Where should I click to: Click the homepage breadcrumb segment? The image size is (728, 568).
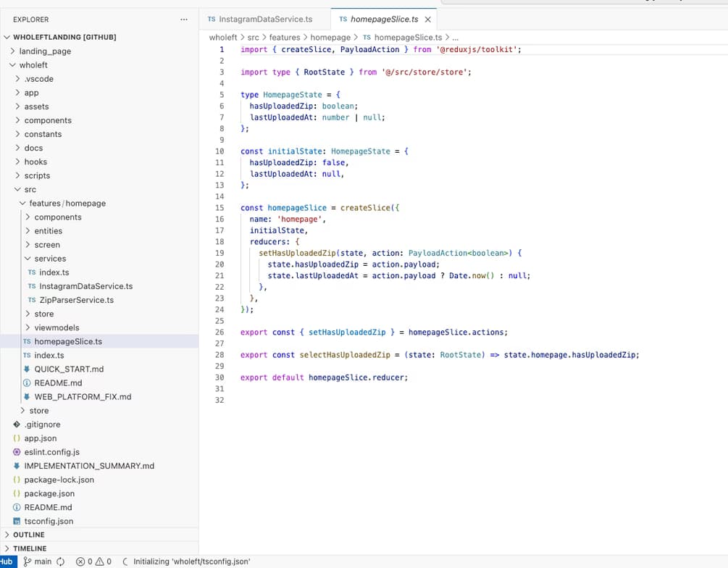click(x=330, y=38)
